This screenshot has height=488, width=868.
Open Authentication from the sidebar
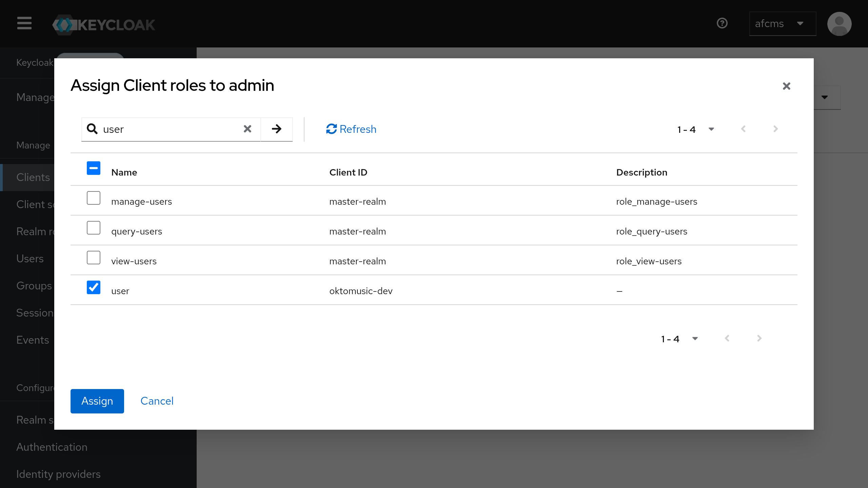pos(52,447)
